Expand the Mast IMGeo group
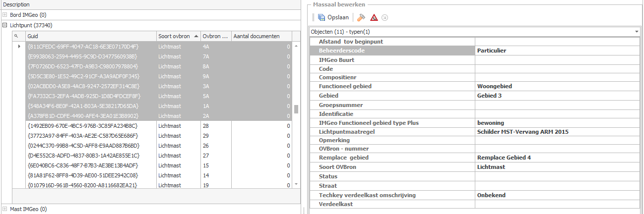The width and height of the screenshot is (644, 214). point(5,209)
